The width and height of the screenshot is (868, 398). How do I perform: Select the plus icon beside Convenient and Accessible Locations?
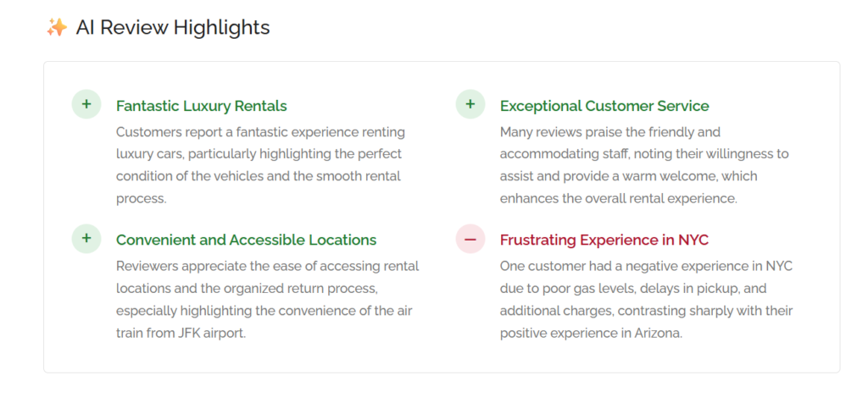click(86, 239)
